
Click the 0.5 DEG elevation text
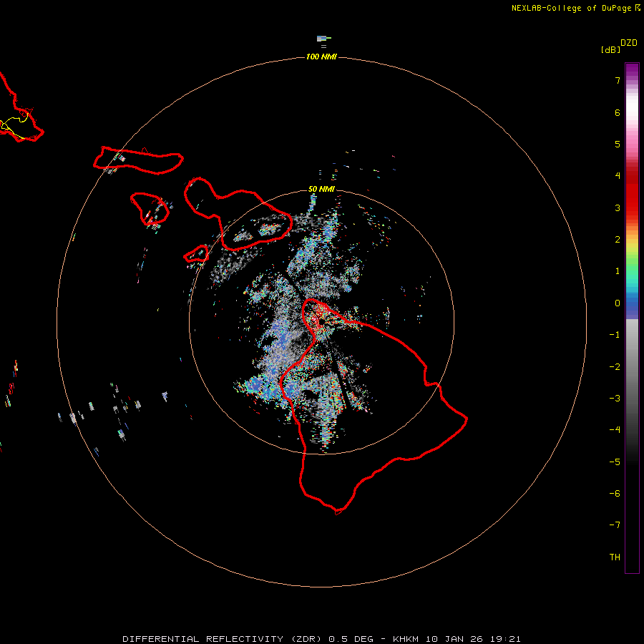click(x=351, y=639)
